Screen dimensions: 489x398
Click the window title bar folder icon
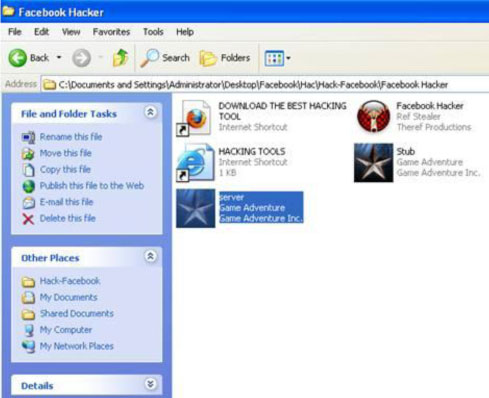[x=8, y=11]
